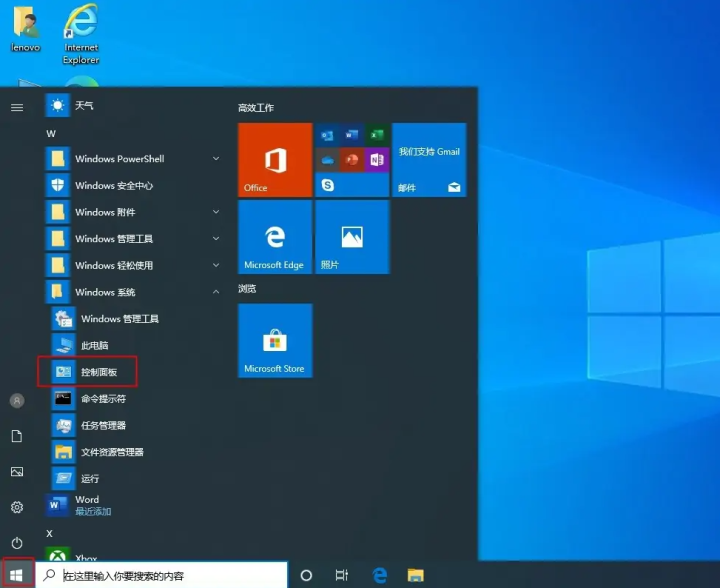Expand the Windows Accessories folder chevron
720x588 pixels.
point(216,212)
